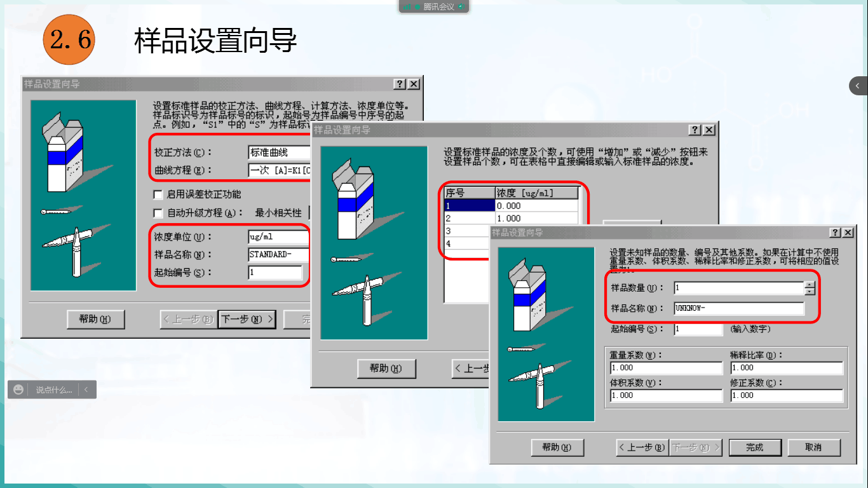Close the middle 样品设置向导 dialog

710,130
